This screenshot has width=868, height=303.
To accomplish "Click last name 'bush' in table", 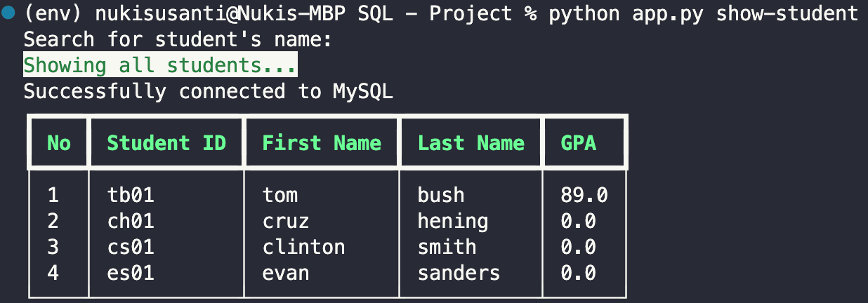I will pos(441,195).
